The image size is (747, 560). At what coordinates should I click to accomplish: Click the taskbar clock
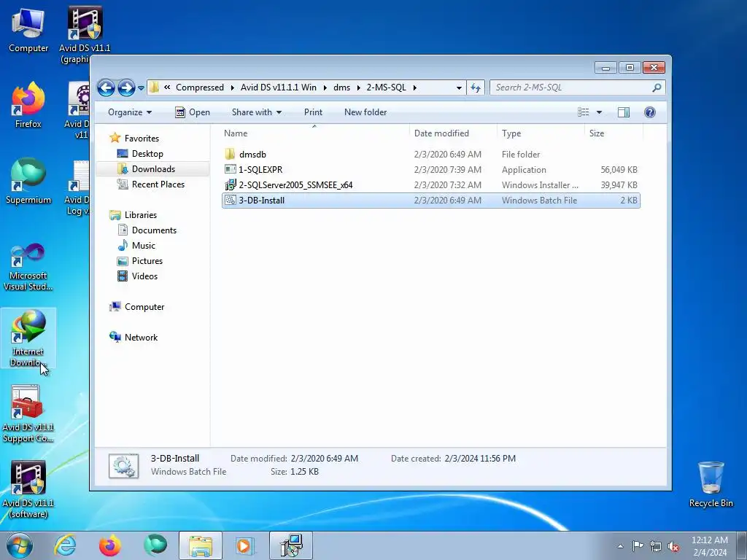(x=709, y=546)
